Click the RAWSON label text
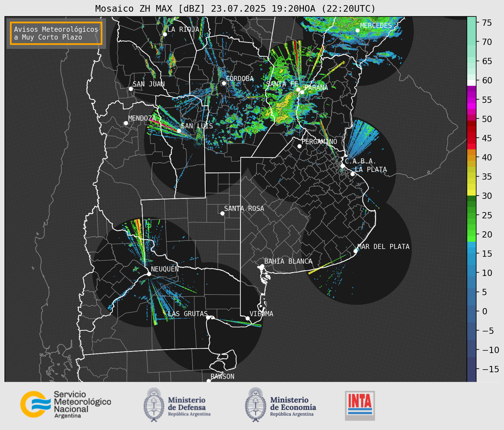Image resolution: width=504 pixels, height=430 pixels. [222, 376]
